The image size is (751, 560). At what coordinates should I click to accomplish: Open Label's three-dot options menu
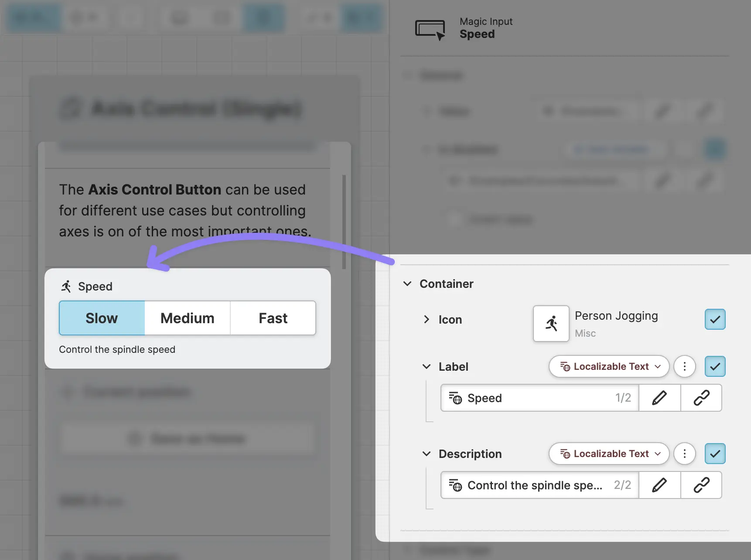684,366
